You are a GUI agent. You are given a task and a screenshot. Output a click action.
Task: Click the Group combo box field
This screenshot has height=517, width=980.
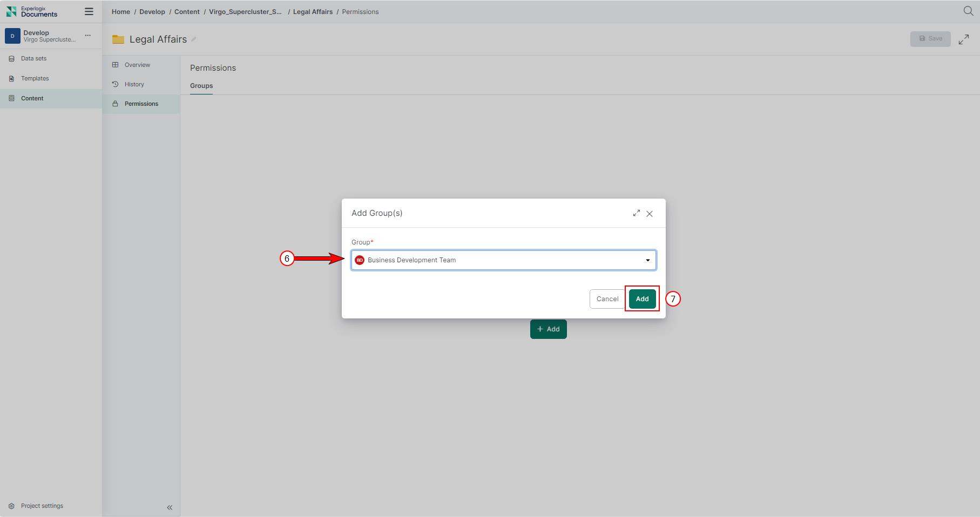click(504, 260)
